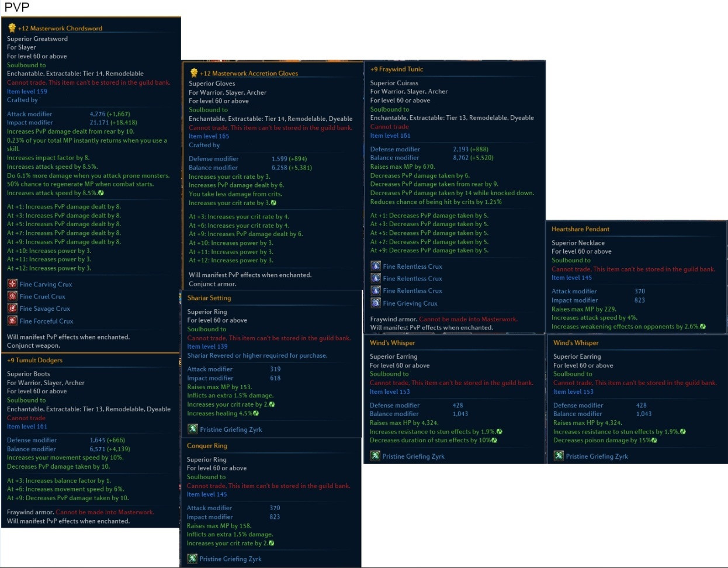Viewport: 728px width, 568px height.
Task: Click the Conquer Ring item title
Action: click(x=207, y=445)
